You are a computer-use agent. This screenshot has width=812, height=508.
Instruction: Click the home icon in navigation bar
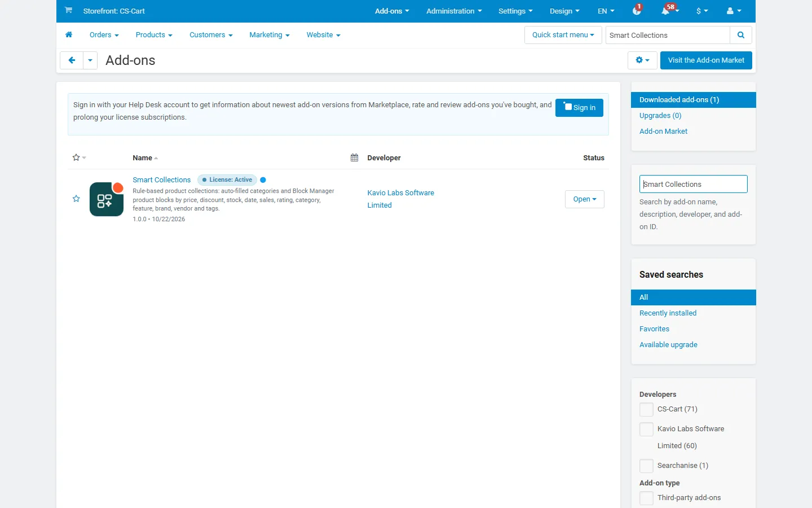tap(69, 35)
